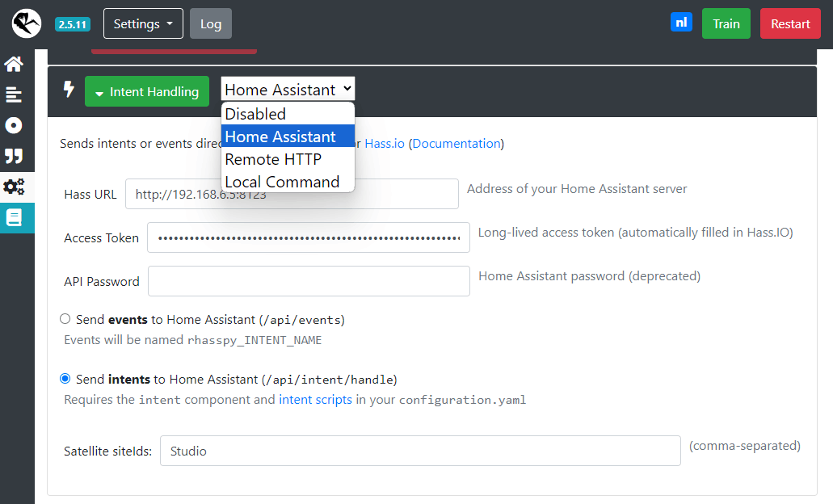The image size is (833, 504).
Task: Close the Home Assistant system dropdown
Action: coord(288,89)
